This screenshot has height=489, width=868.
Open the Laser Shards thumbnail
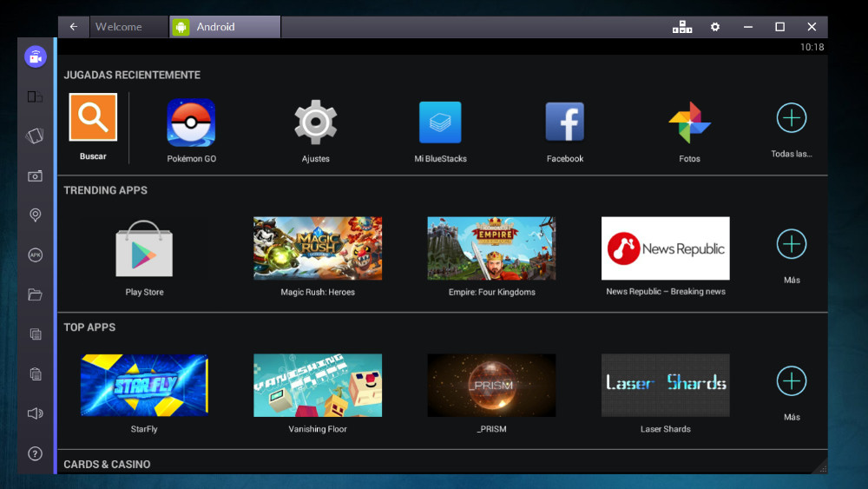pyautogui.click(x=666, y=386)
